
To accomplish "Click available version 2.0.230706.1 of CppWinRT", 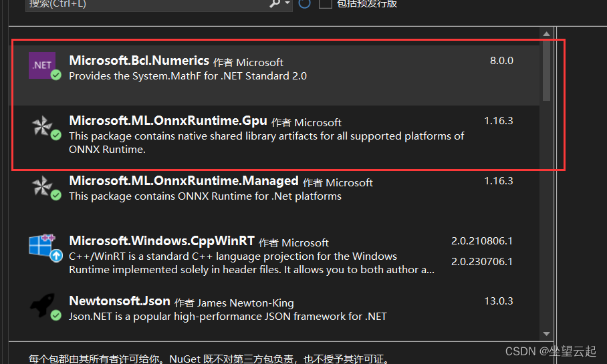I will point(482,262).
